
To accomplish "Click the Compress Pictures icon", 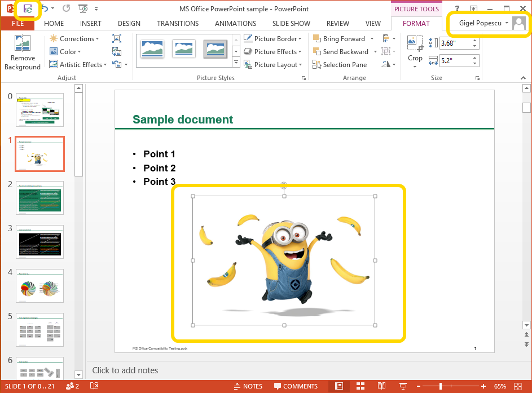I will click(117, 39).
